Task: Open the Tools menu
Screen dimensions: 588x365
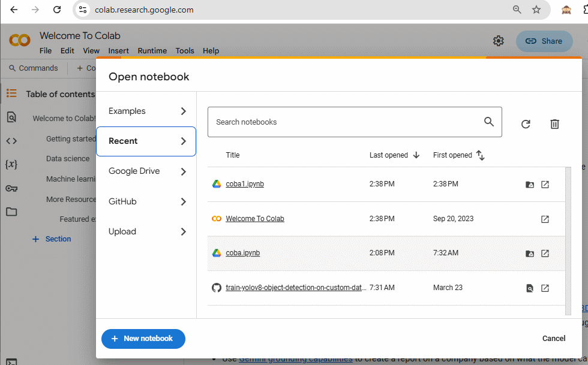Action: tap(185, 50)
